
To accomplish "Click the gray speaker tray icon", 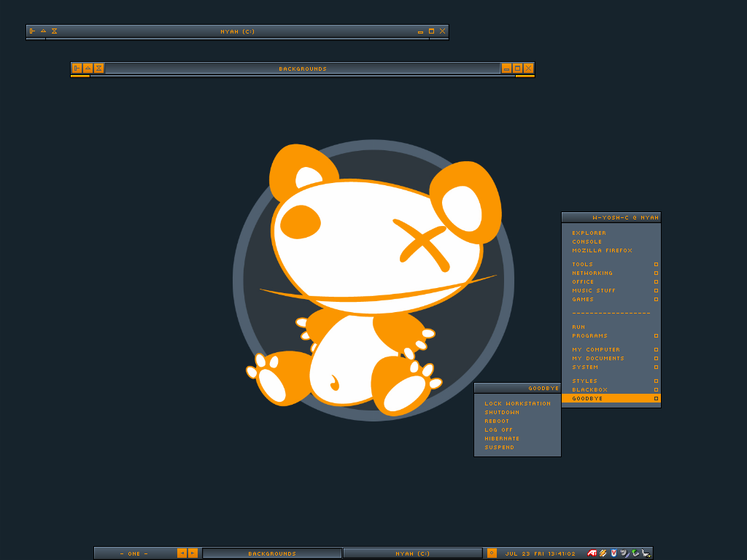I will (624, 553).
